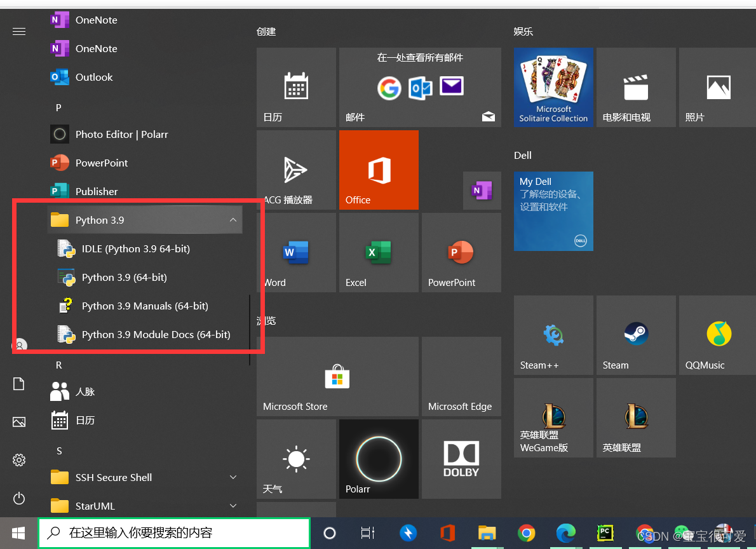
Task: Open Python 3.9 Manuals (64-bit)
Action: click(x=145, y=306)
